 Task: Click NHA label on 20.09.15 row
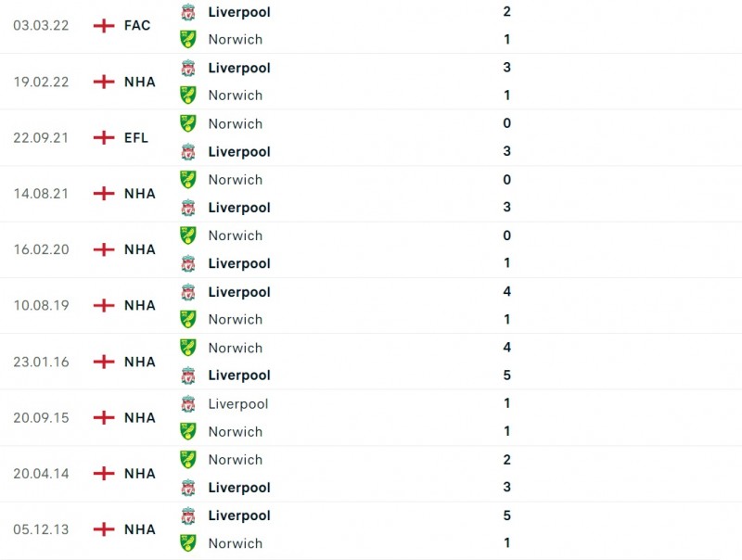[140, 417]
